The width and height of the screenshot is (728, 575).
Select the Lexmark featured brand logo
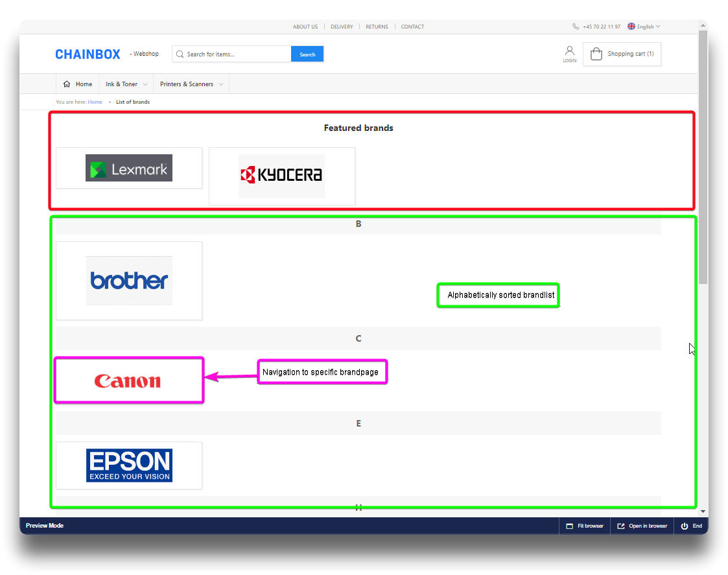(x=129, y=168)
